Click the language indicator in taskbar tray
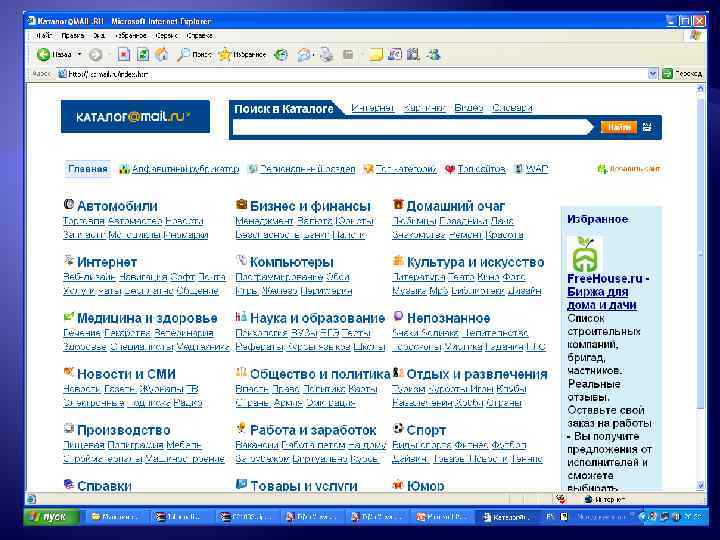This screenshot has width=720, height=540. point(550,517)
